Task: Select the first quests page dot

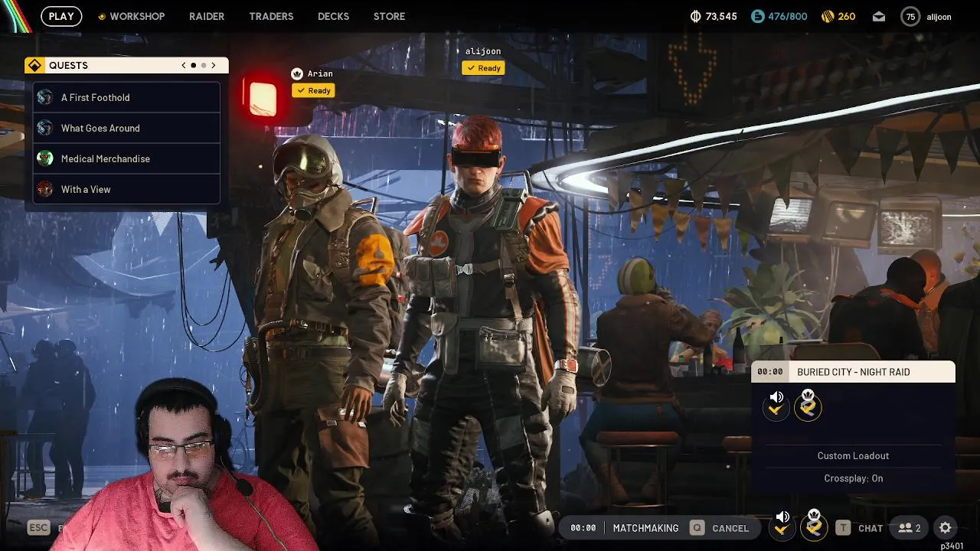Action: coord(193,65)
